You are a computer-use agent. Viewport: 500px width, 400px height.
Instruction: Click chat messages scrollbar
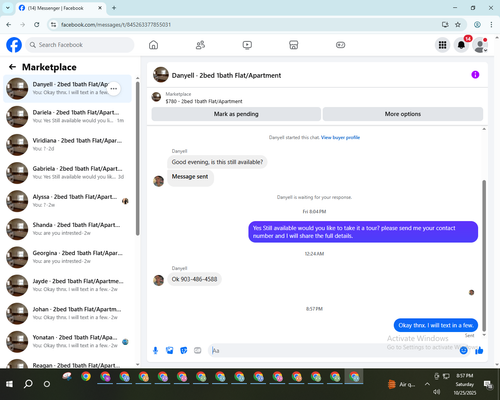(x=484, y=256)
